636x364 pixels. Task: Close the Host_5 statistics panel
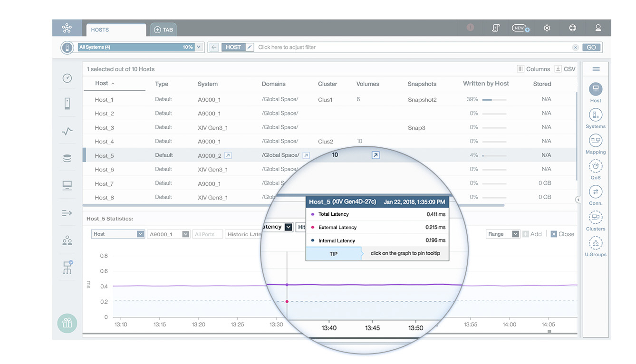point(562,234)
